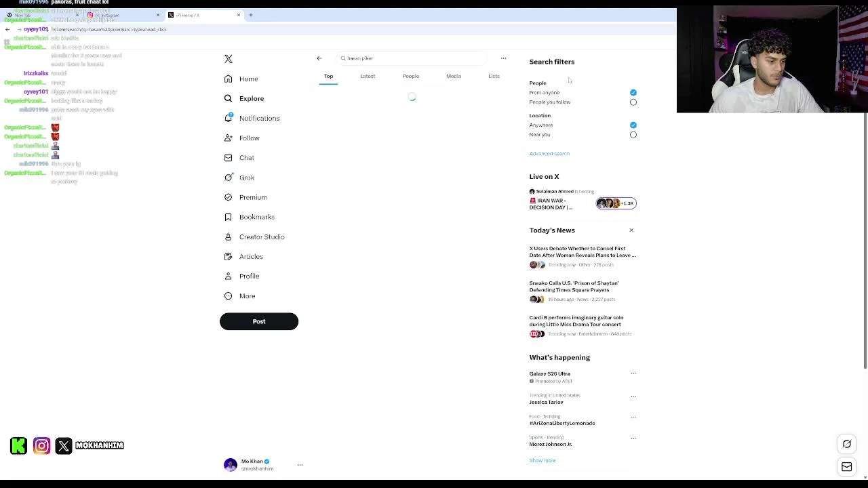
Task: Select the Near you radio button
Action: (633, 135)
